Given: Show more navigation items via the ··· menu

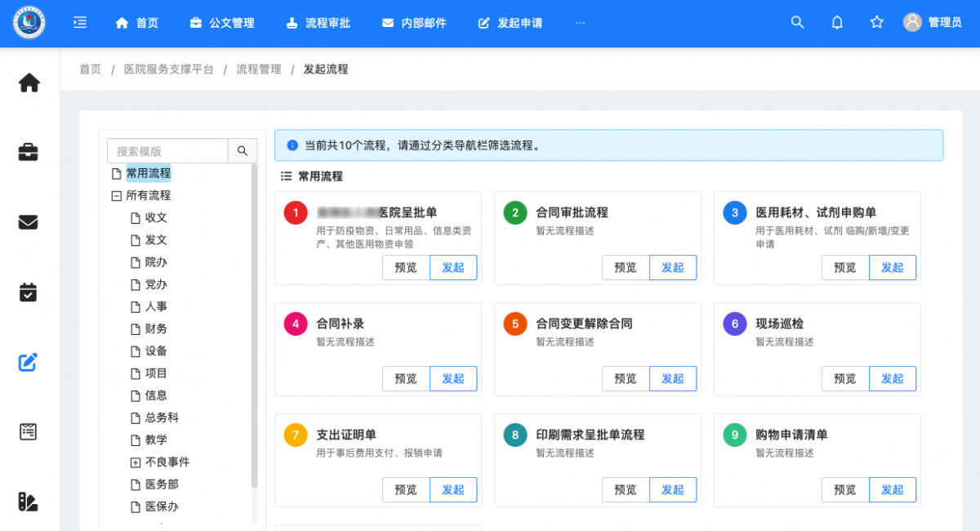Looking at the screenshot, I should 581,23.
